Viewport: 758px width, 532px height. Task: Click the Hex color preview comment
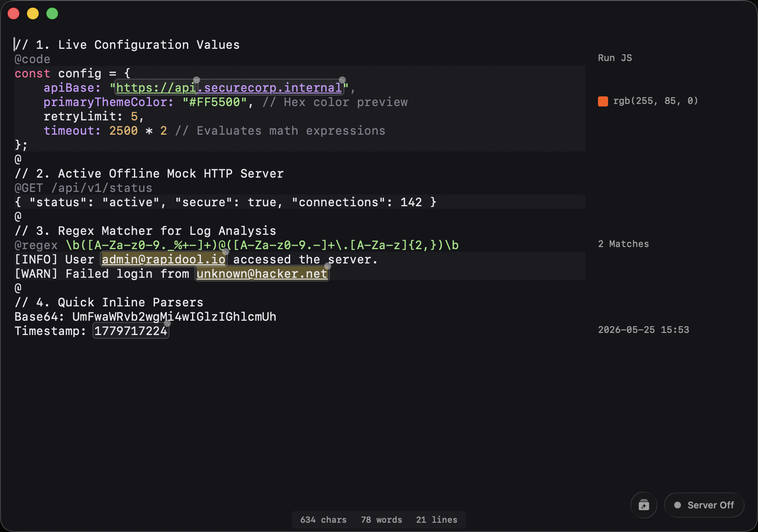pos(335,102)
